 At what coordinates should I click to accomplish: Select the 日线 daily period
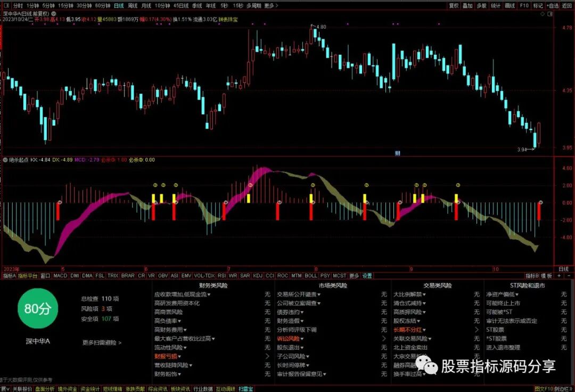tap(119, 5)
